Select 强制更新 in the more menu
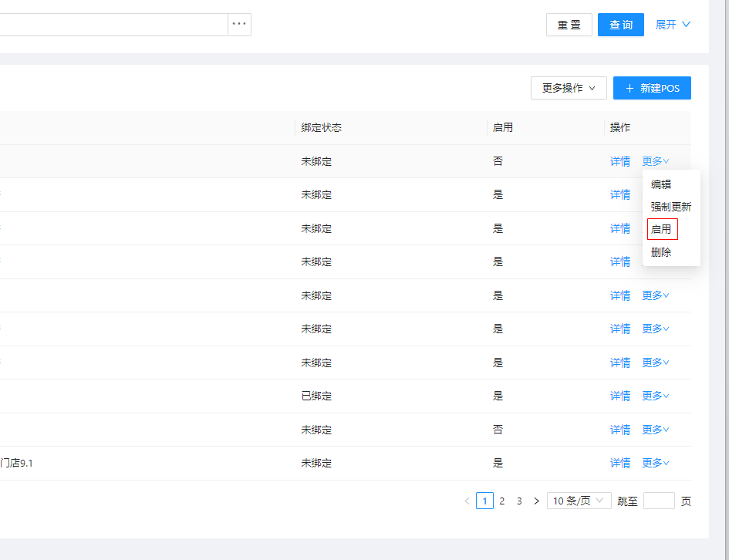 tap(671, 207)
